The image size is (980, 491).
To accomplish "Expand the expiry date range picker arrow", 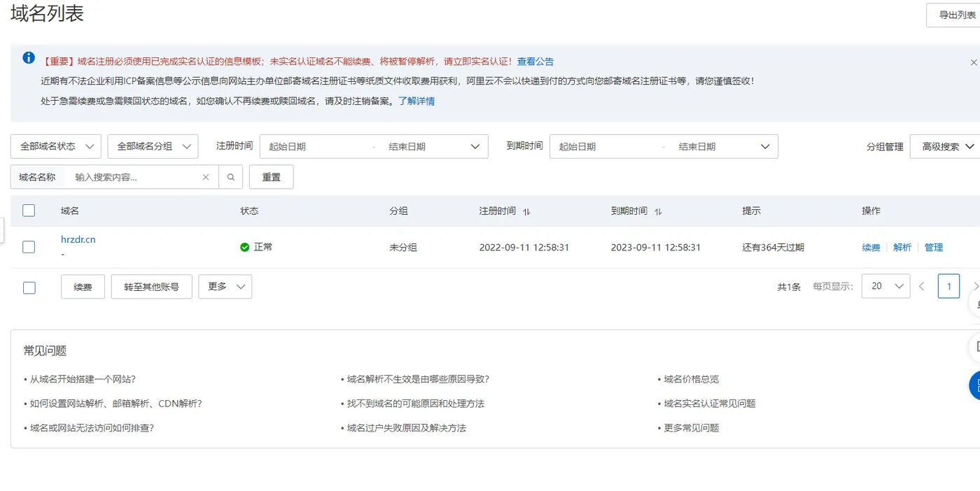I will click(x=765, y=146).
